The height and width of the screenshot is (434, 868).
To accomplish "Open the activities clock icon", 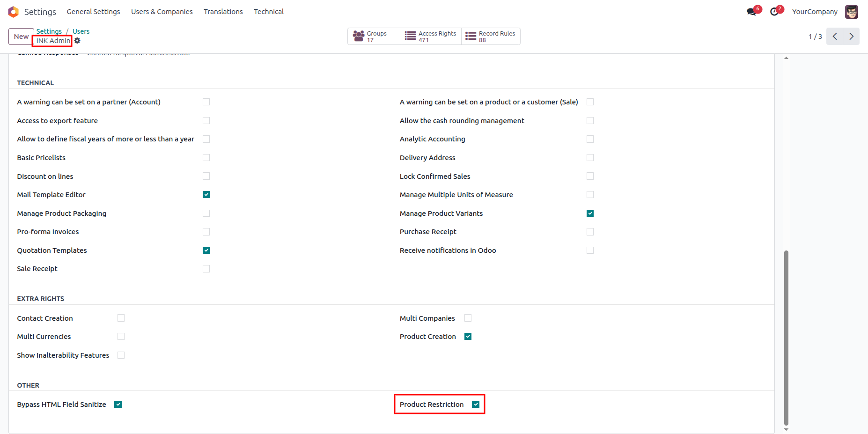I will coord(775,11).
